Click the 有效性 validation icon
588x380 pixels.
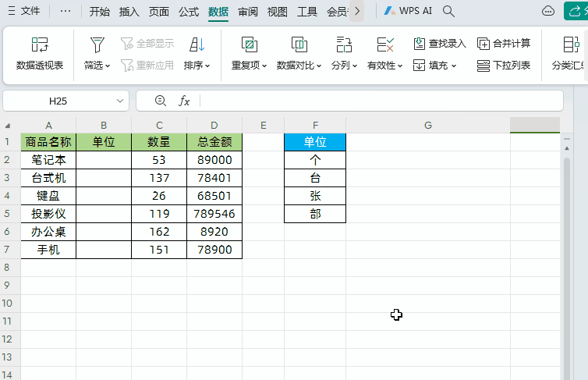coord(385,44)
